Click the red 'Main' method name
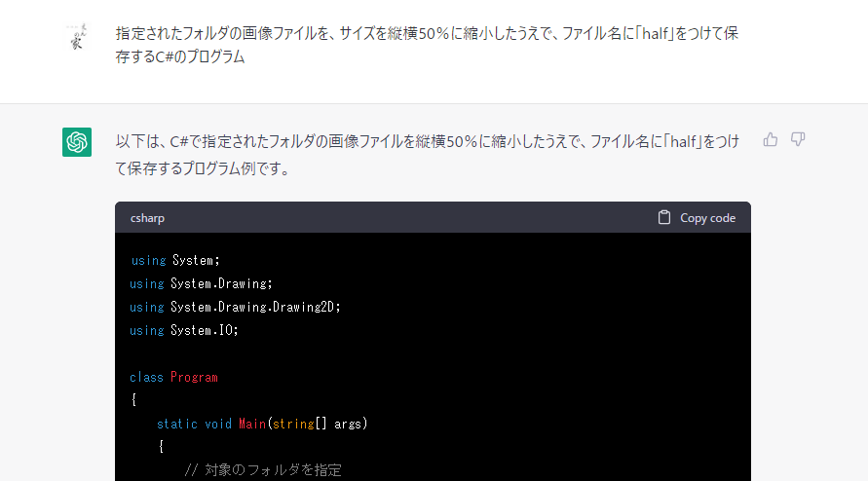The image size is (868, 481). (252, 424)
